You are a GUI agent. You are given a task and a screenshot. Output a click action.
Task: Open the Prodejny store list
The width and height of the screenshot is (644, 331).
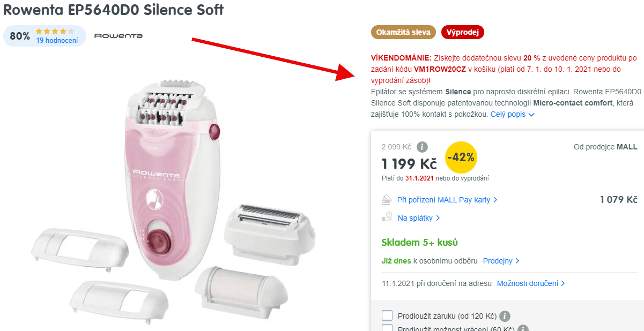click(x=499, y=261)
